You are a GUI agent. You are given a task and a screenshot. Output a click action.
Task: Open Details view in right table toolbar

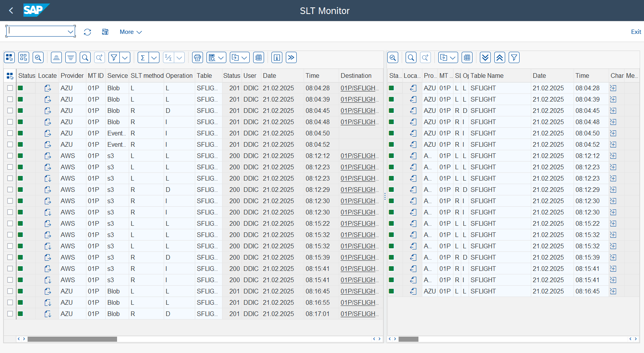point(393,58)
